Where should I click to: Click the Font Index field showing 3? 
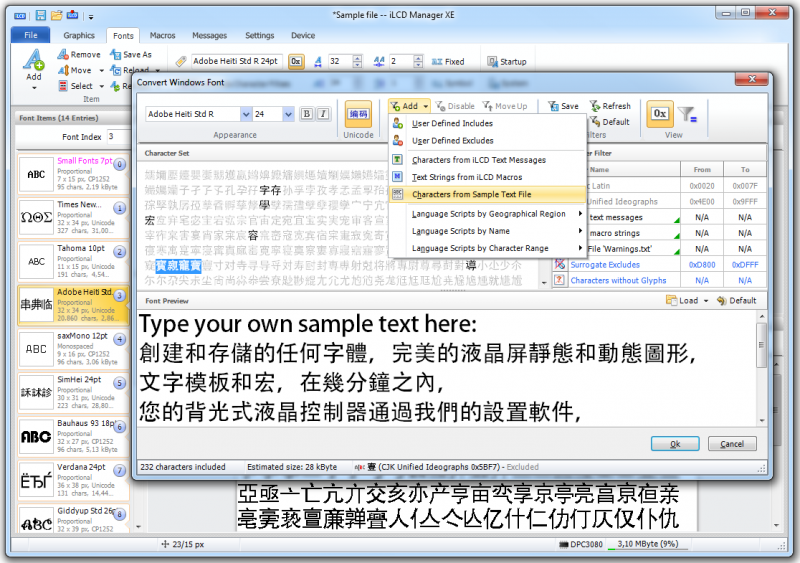118,136
